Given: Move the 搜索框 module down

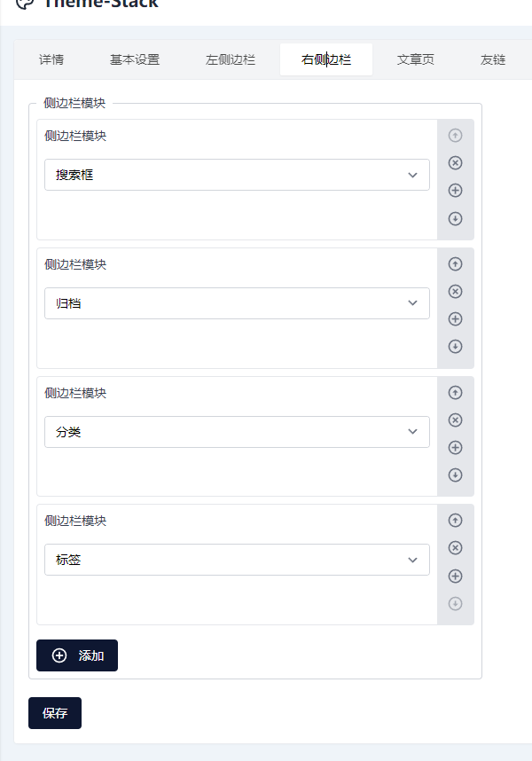Looking at the screenshot, I should (x=456, y=218).
